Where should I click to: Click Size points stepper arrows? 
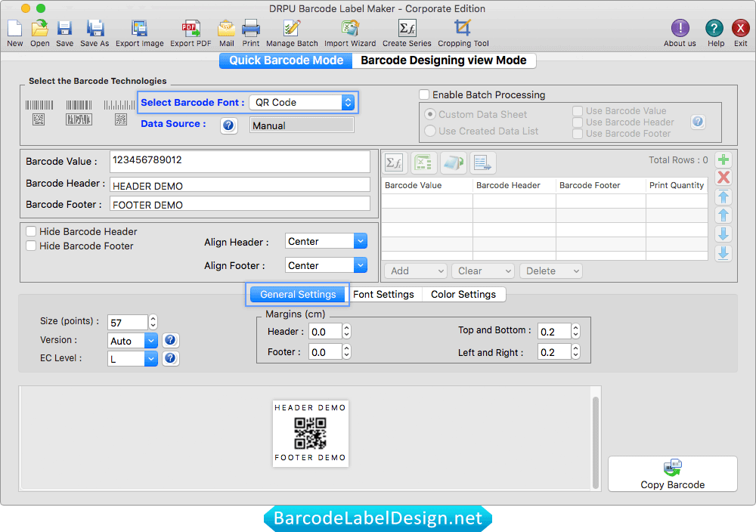point(153,322)
